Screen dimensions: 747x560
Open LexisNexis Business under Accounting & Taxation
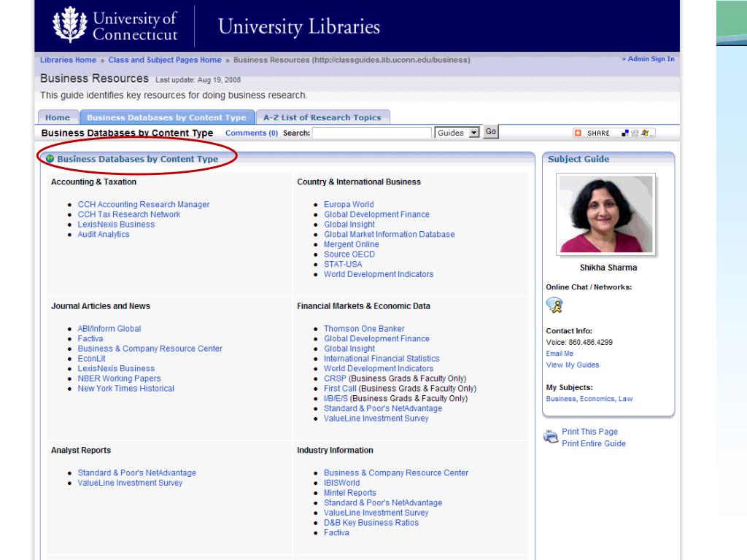point(116,225)
